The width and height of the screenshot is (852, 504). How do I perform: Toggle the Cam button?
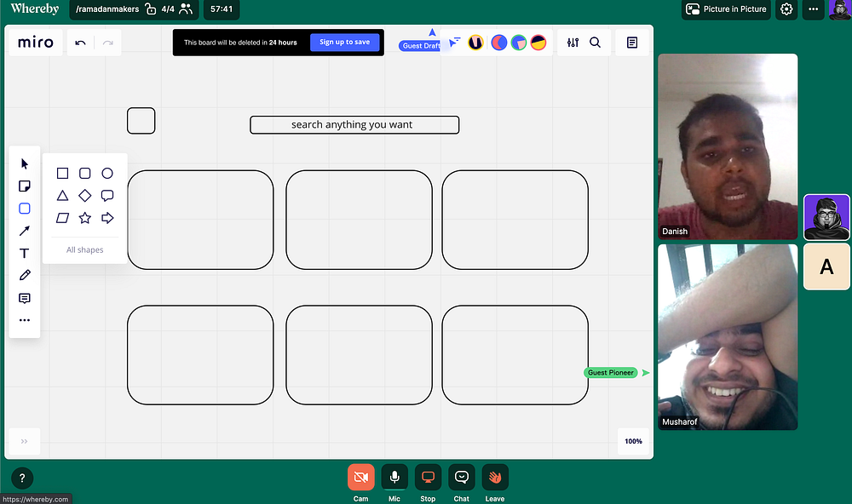click(x=360, y=478)
